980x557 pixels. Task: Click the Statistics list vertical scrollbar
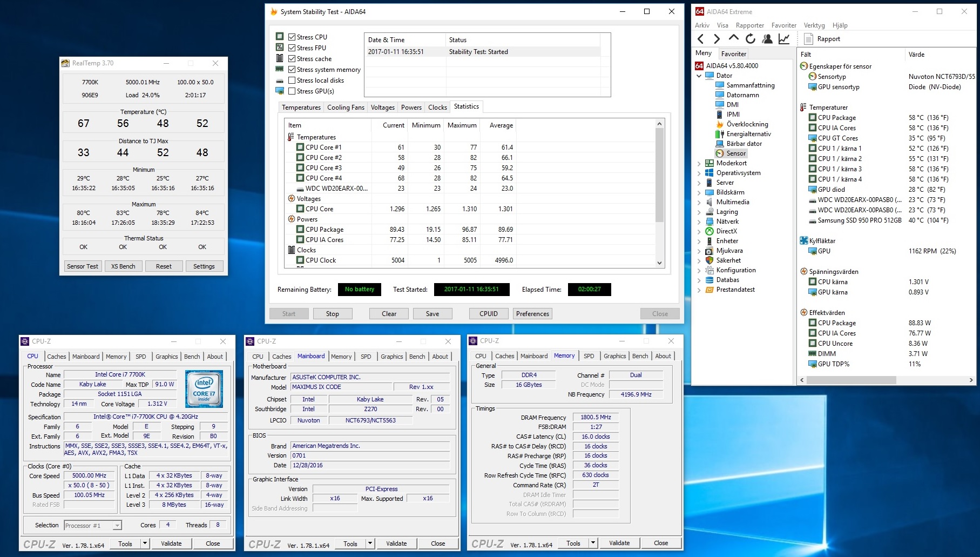659,176
